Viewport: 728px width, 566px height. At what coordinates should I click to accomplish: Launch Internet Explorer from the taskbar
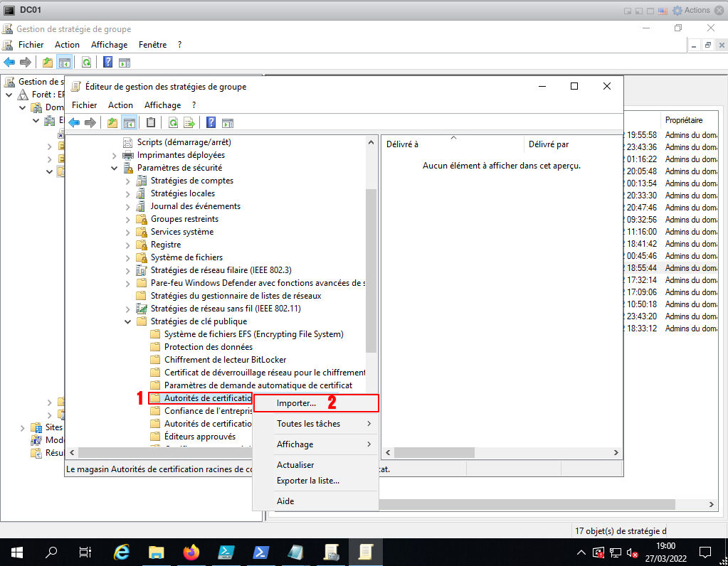tap(122, 552)
